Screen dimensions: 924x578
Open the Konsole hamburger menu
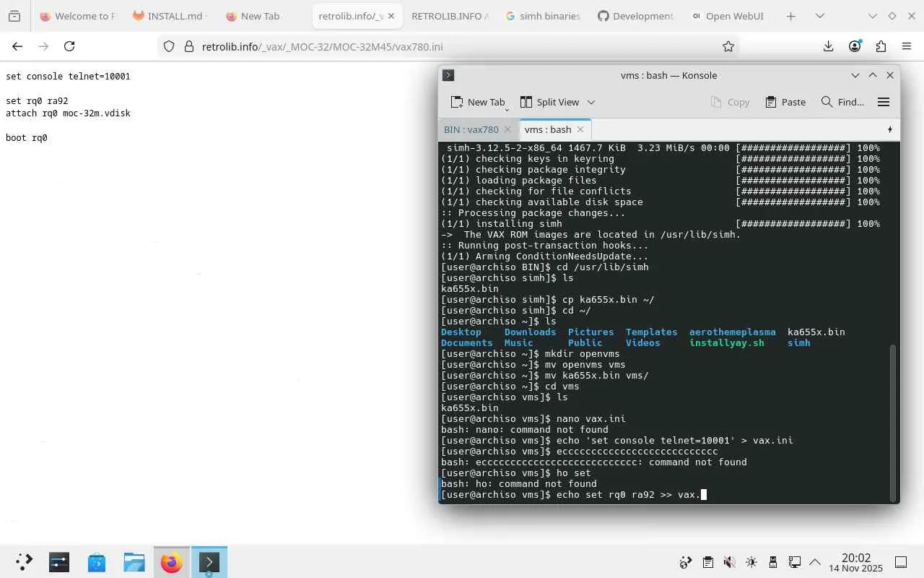[884, 102]
